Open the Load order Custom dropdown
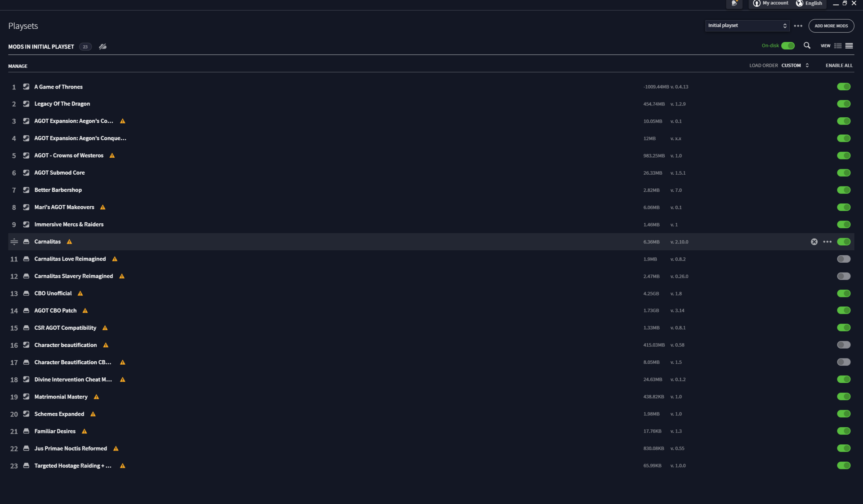This screenshot has height=504, width=863. [795, 66]
